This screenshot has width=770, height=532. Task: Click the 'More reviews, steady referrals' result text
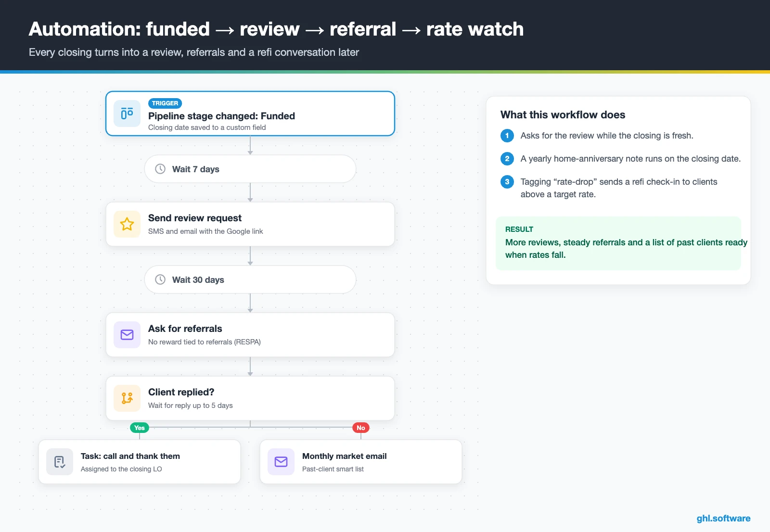[x=626, y=249]
